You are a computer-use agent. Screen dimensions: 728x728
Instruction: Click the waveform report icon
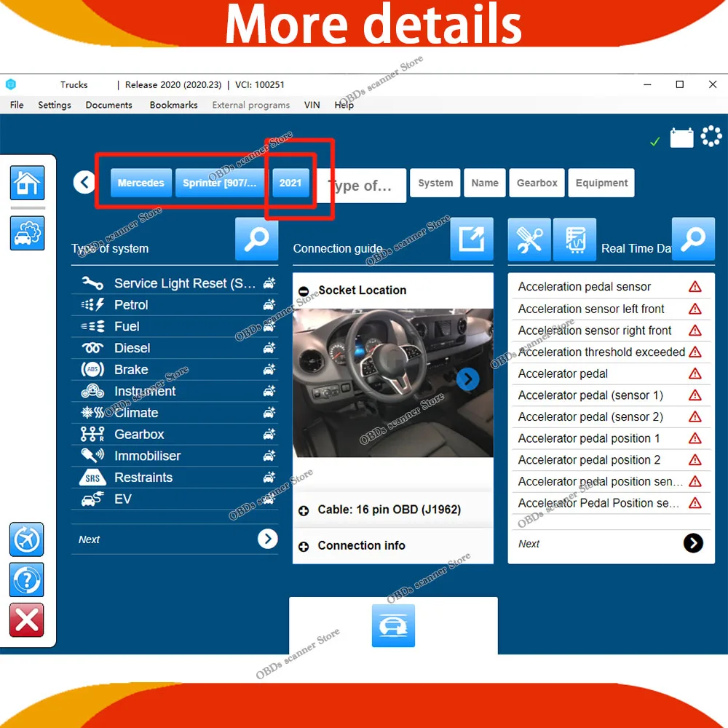pyautogui.click(x=575, y=240)
